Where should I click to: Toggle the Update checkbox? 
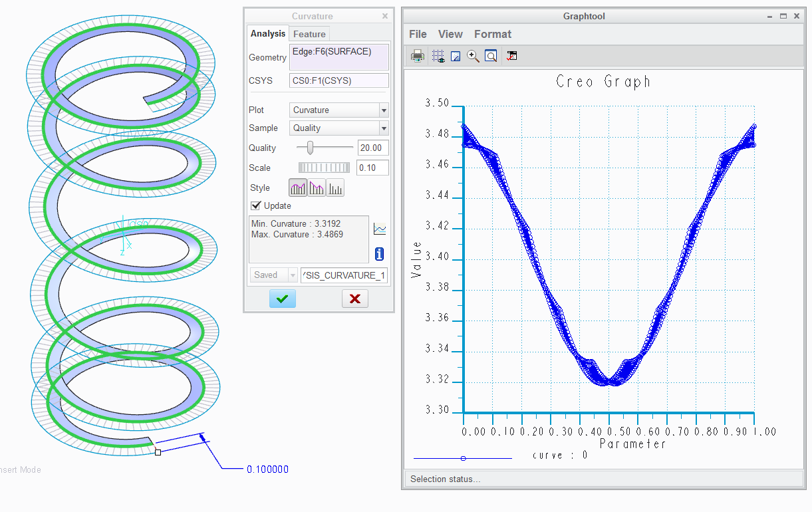click(255, 205)
